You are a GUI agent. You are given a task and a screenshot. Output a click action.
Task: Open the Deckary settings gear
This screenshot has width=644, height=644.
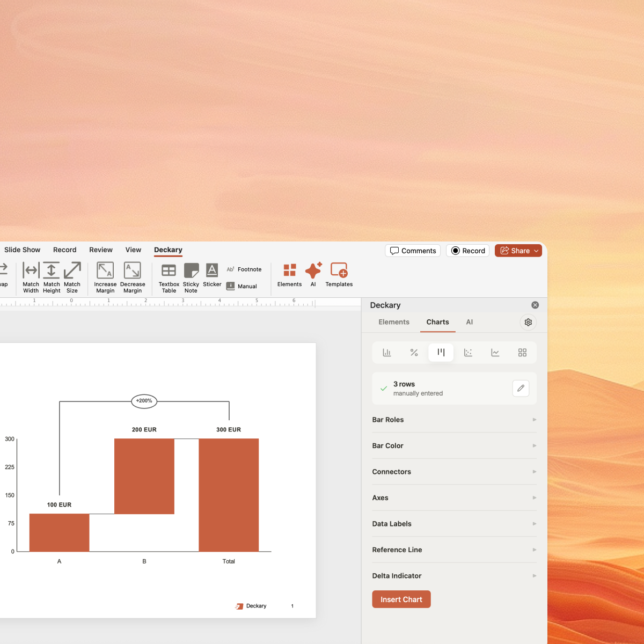pos(528,322)
